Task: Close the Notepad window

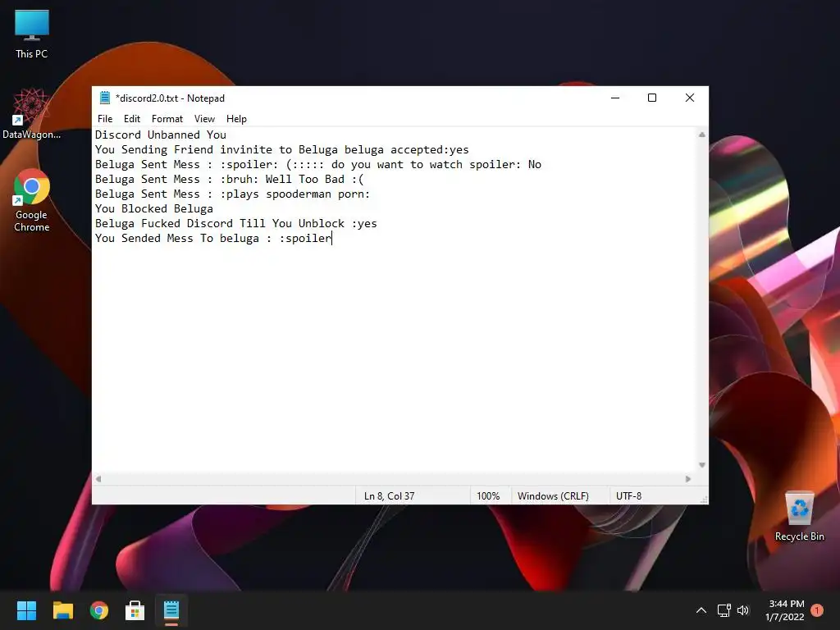Action: click(689, 98)
